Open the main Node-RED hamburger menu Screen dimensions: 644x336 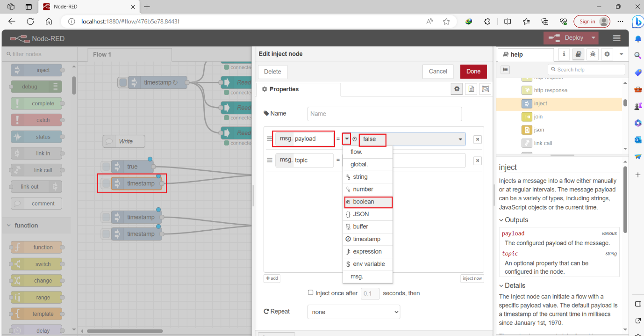616,38
